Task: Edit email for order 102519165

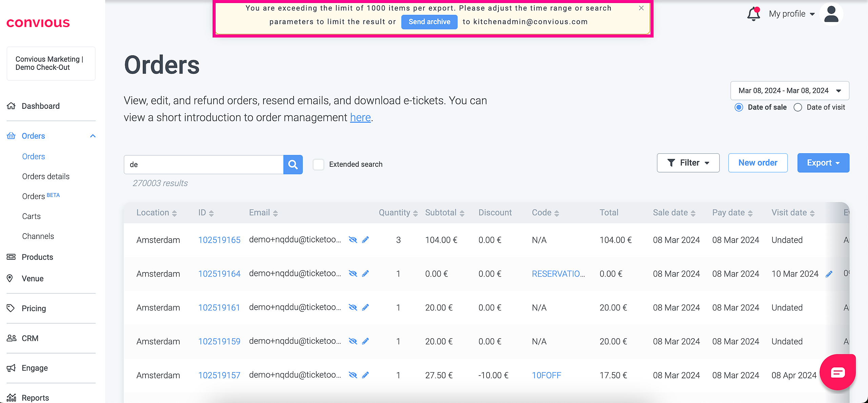Action: coord(365,240)
